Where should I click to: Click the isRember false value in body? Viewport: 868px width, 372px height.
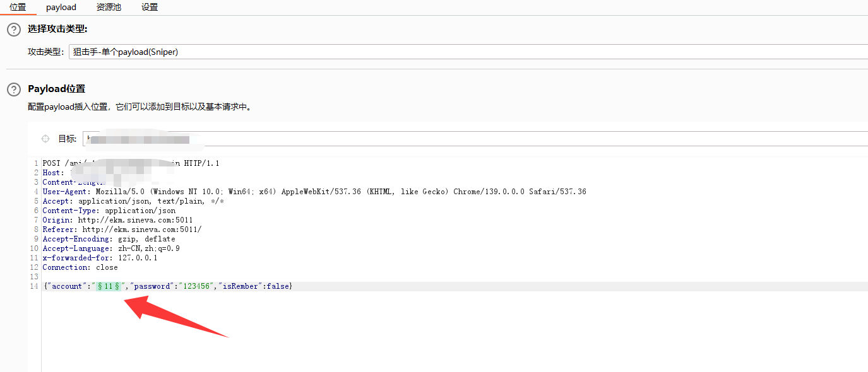pos(277,286)
